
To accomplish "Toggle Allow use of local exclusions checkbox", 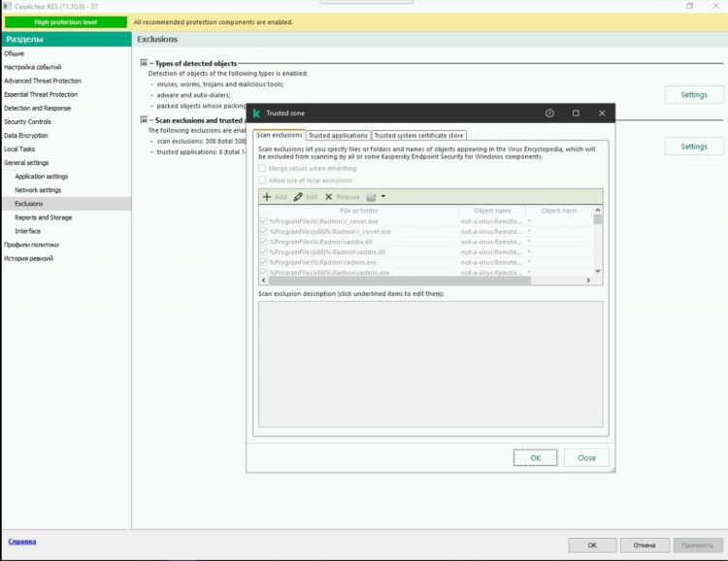I will coord(262,181).
